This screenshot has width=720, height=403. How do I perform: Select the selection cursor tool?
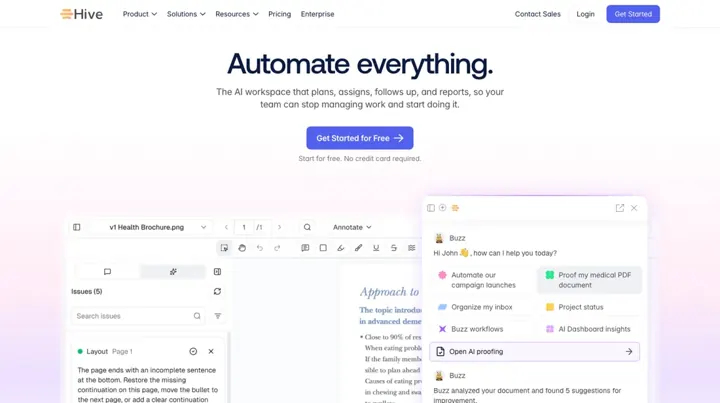tap(224, 248)
